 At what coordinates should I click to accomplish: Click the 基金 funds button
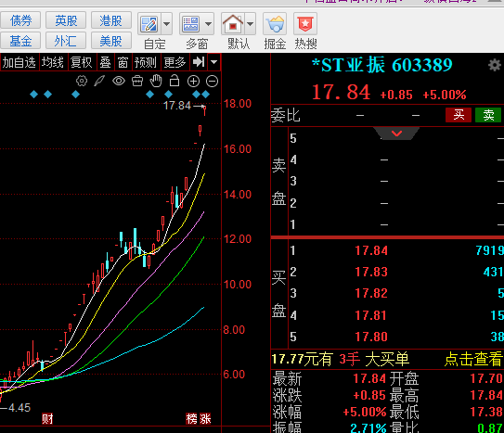[20, 41]
